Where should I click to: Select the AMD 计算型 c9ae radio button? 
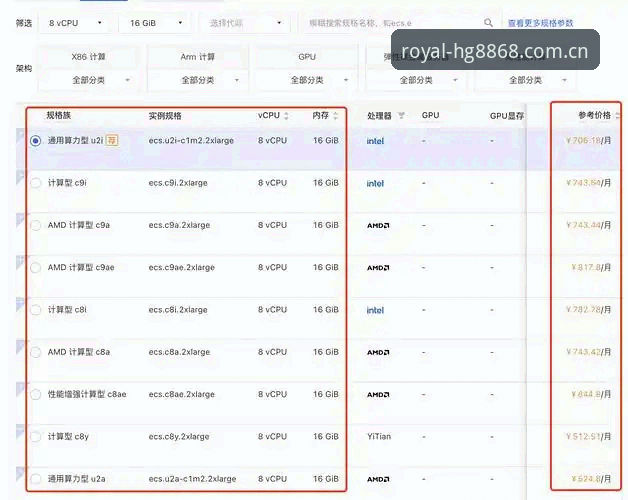point(36,268)
